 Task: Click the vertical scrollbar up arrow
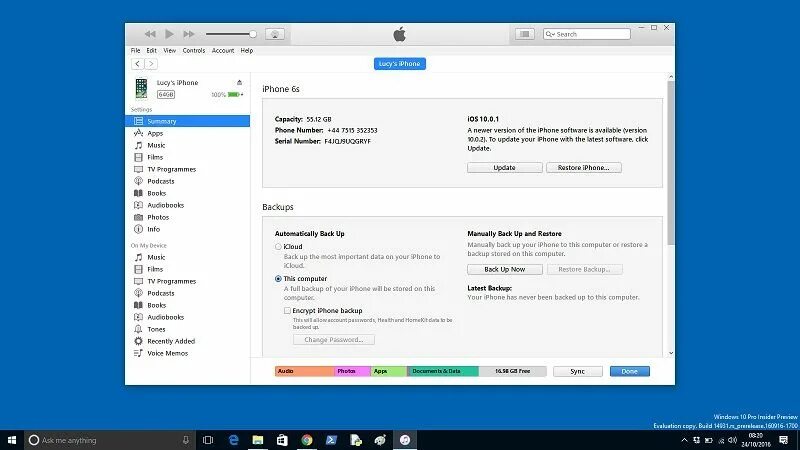(671, 77)
